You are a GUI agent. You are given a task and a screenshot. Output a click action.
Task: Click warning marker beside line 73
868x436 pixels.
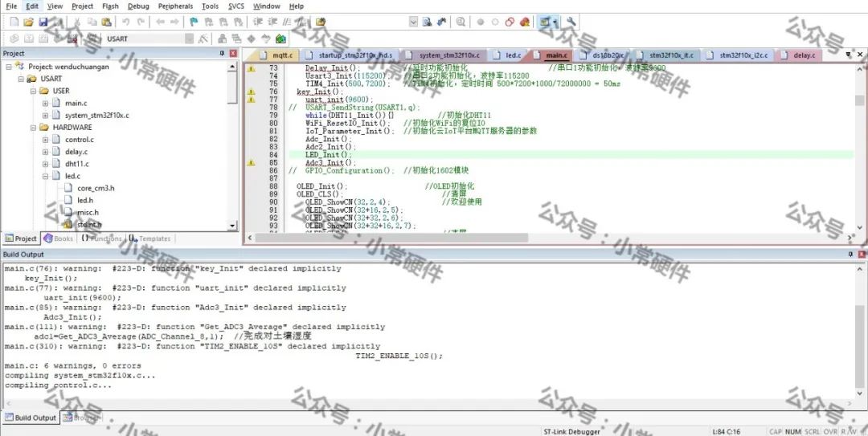[251, 68]
